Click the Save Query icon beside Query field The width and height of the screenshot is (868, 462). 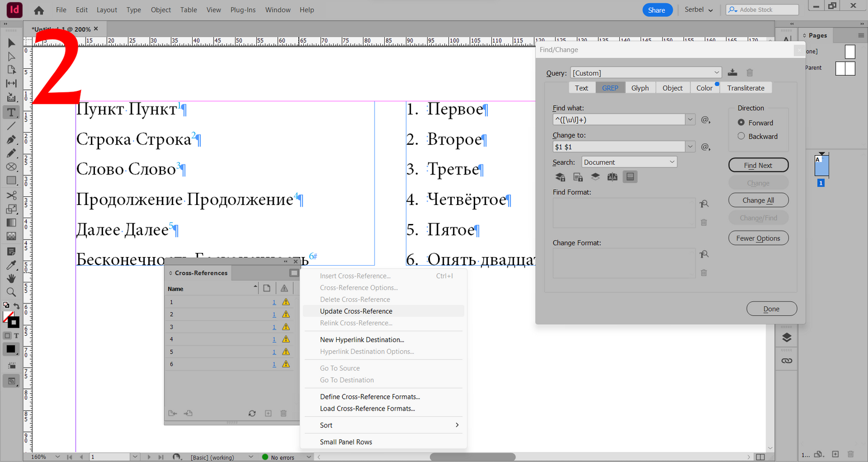[733, 72]
